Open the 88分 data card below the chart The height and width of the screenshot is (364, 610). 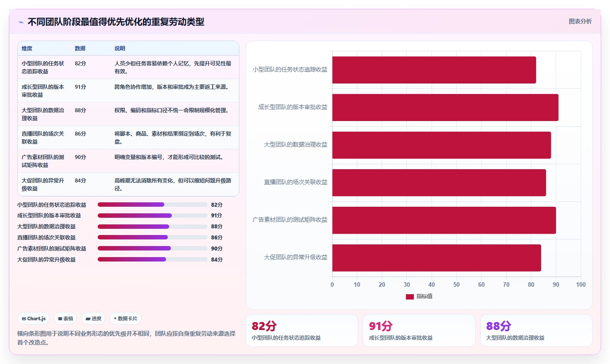tap(536, 330)
